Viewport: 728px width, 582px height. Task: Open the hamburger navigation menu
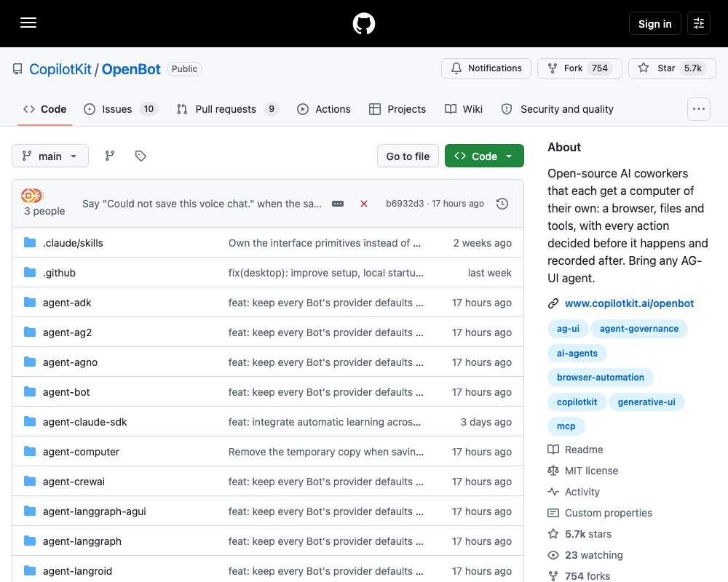tap(28, 23)
